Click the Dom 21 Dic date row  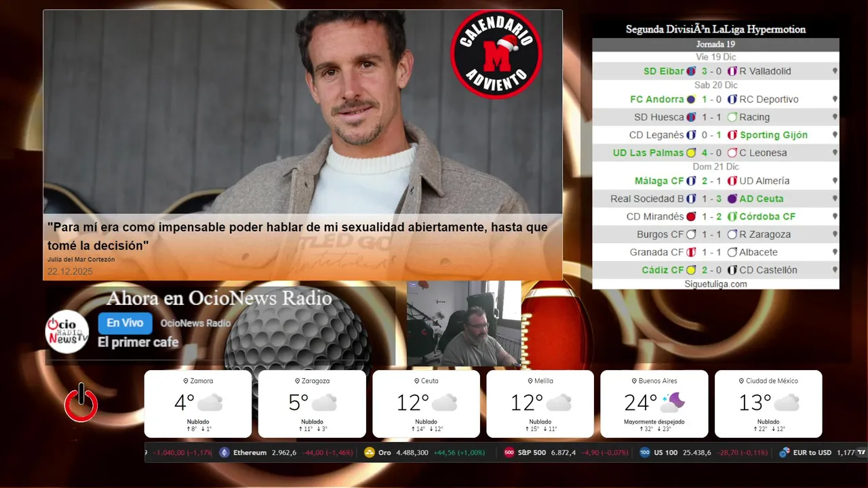pos(715,167)
